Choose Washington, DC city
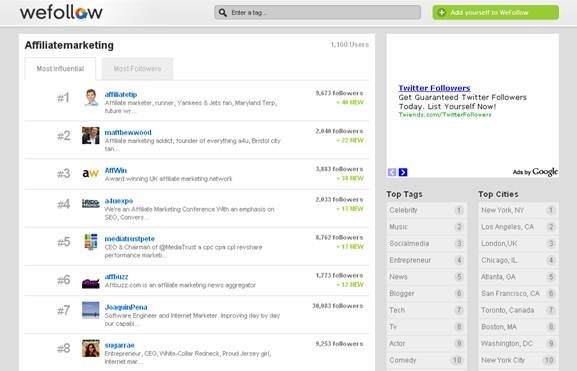Image resolution: width=577 pixels, height=371 pixels. pos(518,344)
